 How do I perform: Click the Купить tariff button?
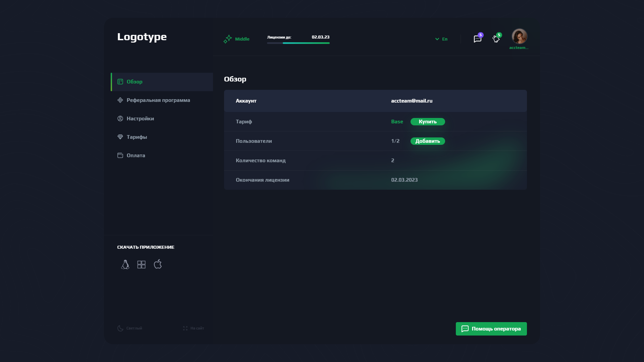pyautogui.click(x=428, y=122)
